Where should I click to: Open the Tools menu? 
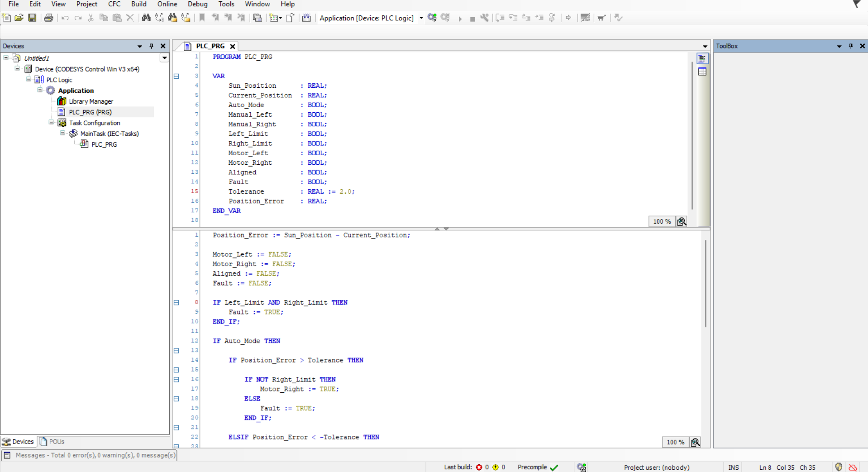[226, 4]
